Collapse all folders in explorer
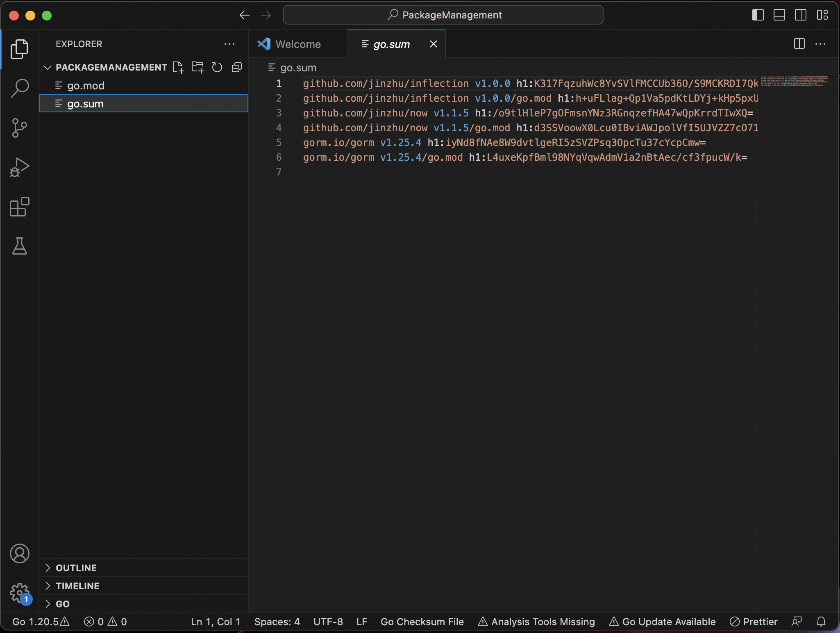This screenshot has height=633, width=840. (x=237, y=67)
